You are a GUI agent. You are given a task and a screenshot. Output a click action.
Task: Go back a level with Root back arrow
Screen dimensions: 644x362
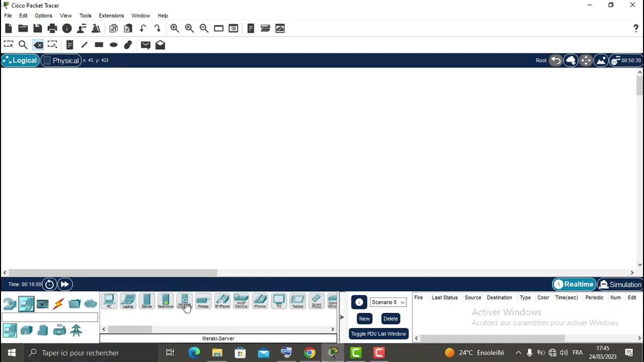pyautogui.click(x=555, y=60)
